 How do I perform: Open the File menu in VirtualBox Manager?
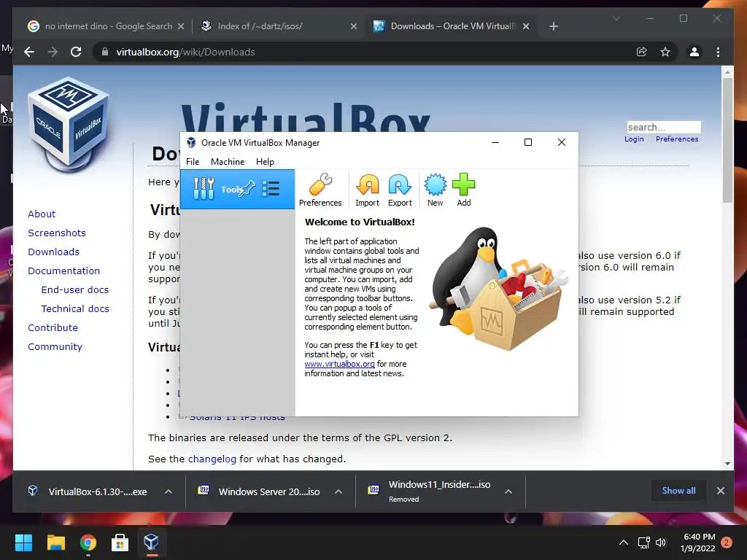coord(193,161)
